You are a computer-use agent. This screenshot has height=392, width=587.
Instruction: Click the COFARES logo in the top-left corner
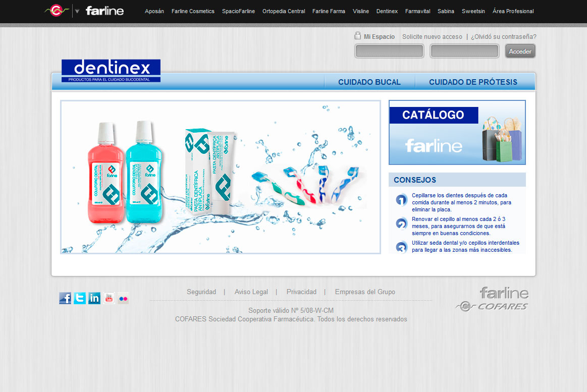pos(57,9)
